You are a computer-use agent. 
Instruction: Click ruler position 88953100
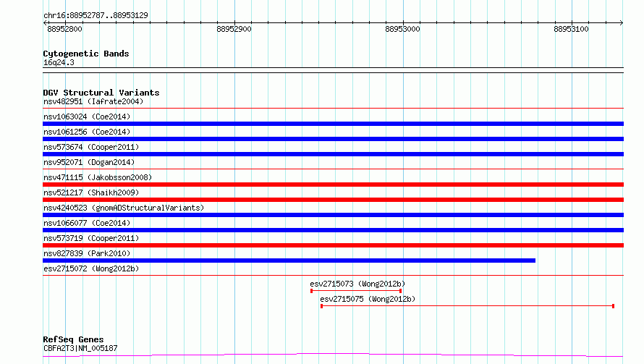[571, 29]
